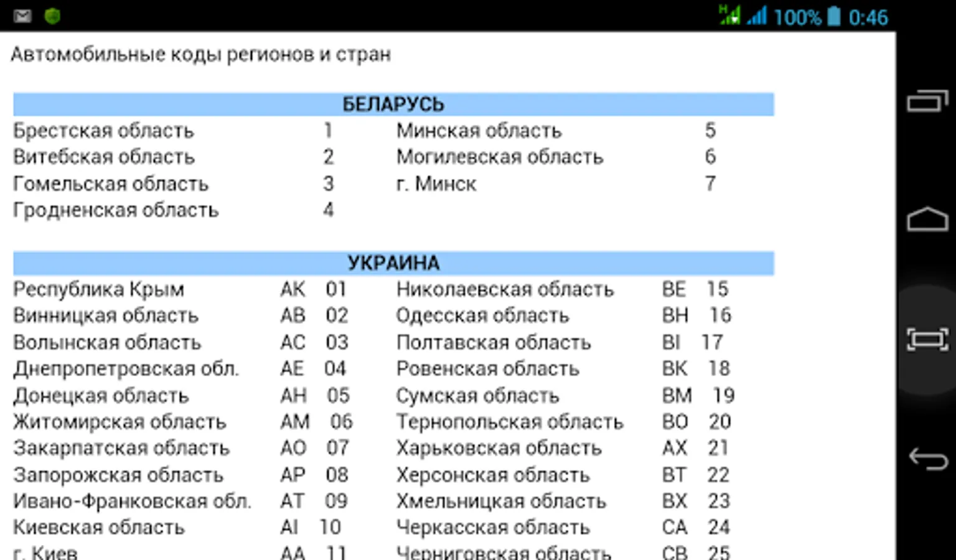Select 'Закарпатская область' entry
This screenshot has width=956, height=560.
point(121,448)
